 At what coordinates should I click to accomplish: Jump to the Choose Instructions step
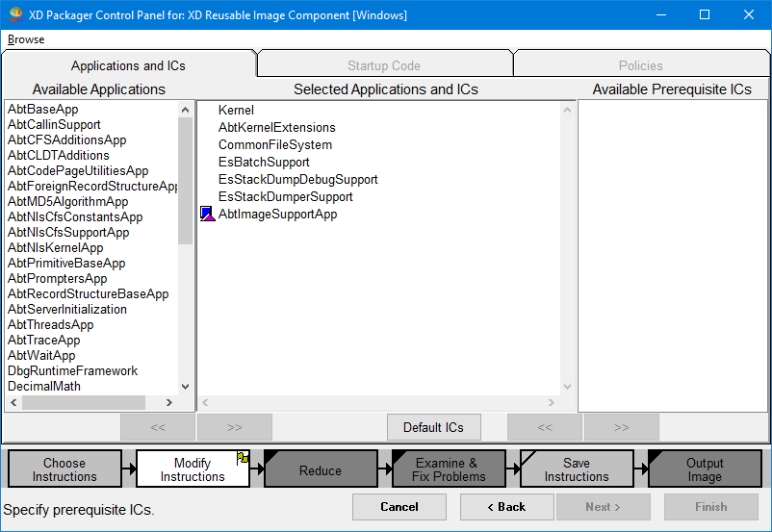tap(64, 469)
